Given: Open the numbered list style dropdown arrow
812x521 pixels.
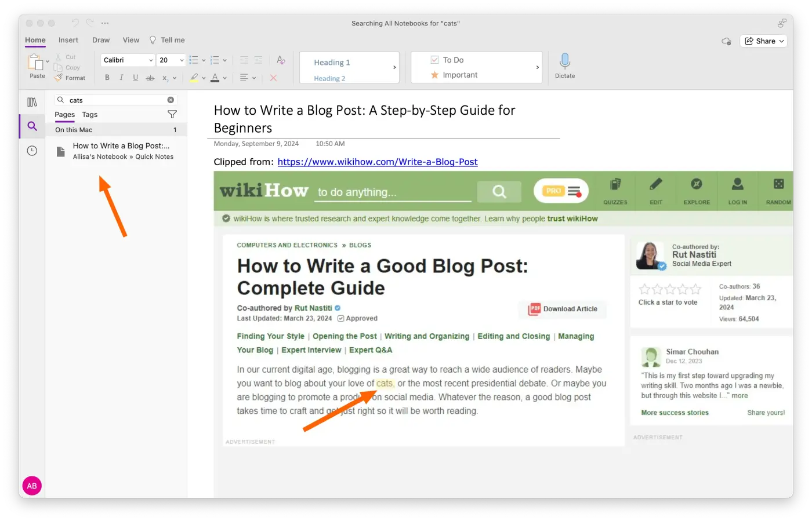Looking at the screenshot, I should (x=224, y=60).
